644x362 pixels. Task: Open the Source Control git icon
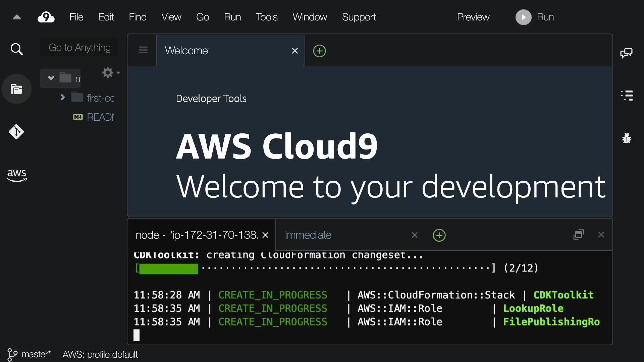click(16, 132)
